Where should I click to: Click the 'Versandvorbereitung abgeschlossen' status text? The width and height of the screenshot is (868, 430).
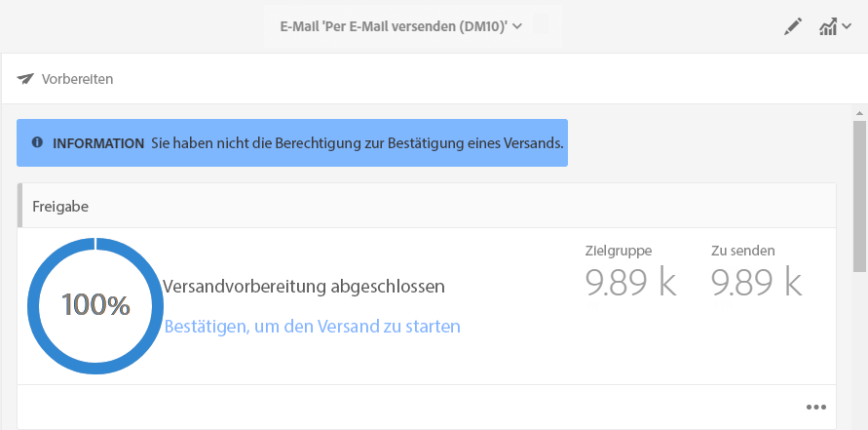tap(304, 287)
